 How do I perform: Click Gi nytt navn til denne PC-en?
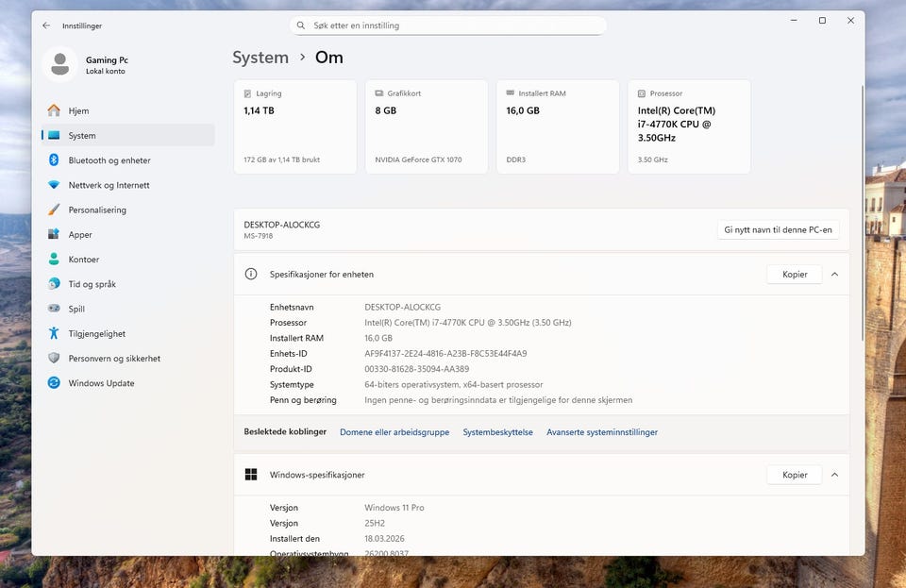click(778, 229)
